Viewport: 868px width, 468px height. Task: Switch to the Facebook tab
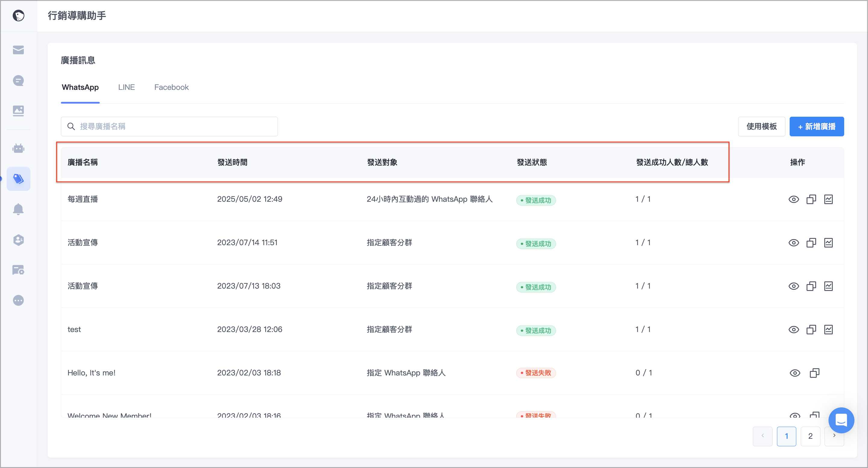click(171, 87)
